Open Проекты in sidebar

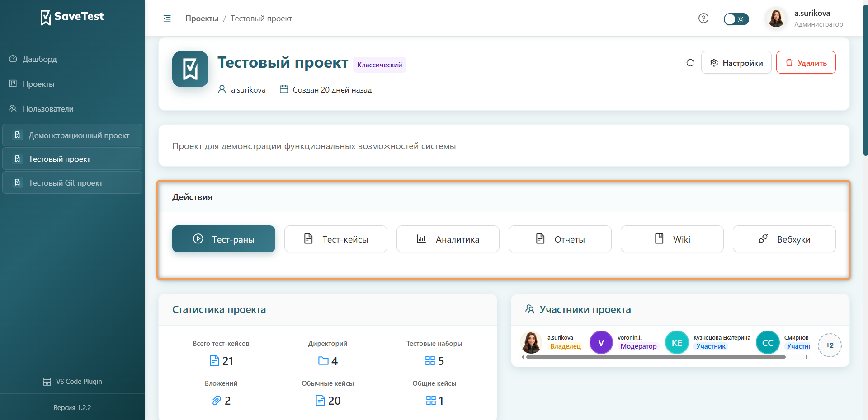tap(72, 84)
